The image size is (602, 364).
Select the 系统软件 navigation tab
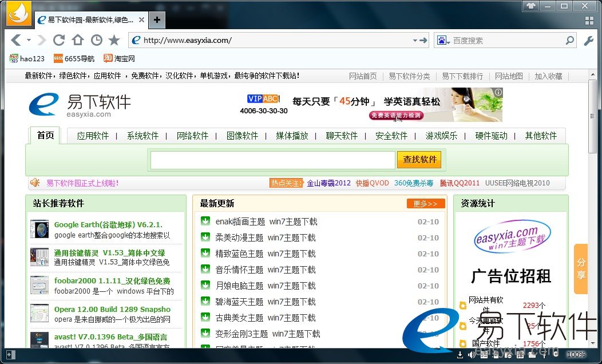[142, 136]
